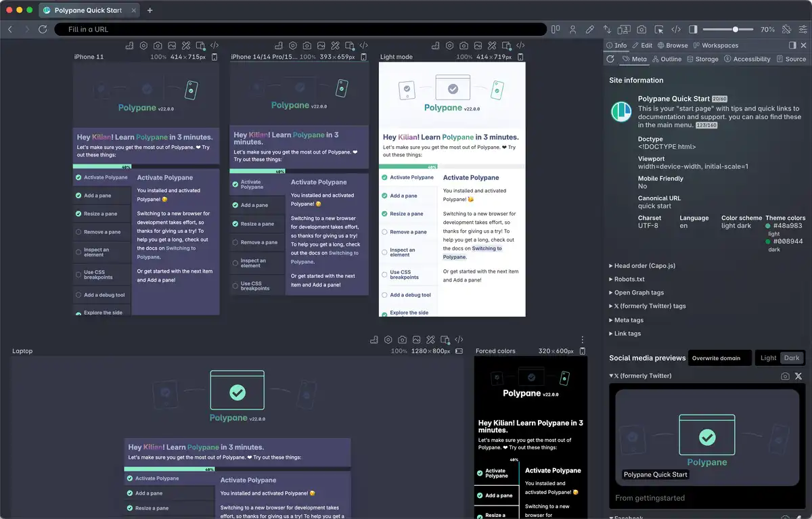812x519 pixels.
Task: Select the pencil edit icon in the top toolbar
Action: [x=590, y=30]
